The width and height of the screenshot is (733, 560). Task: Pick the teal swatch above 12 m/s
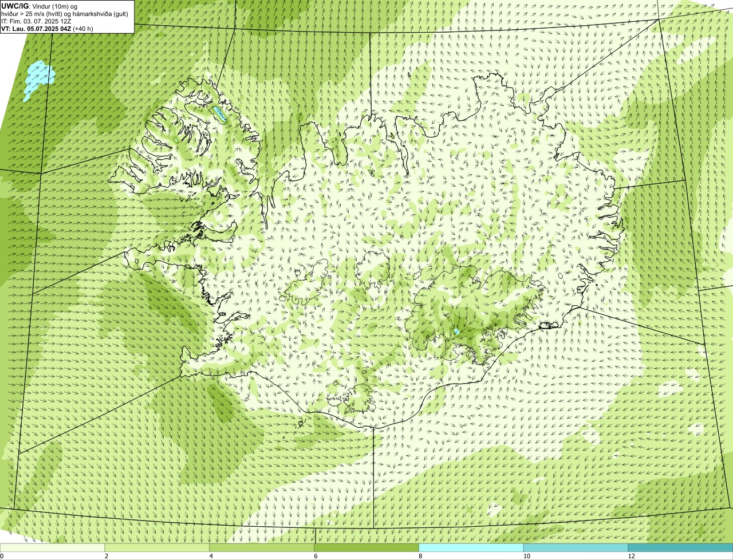[681, 548]
